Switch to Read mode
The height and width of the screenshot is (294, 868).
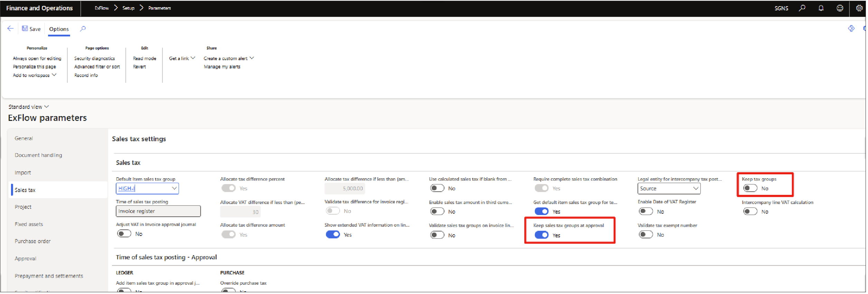point(145,59)
